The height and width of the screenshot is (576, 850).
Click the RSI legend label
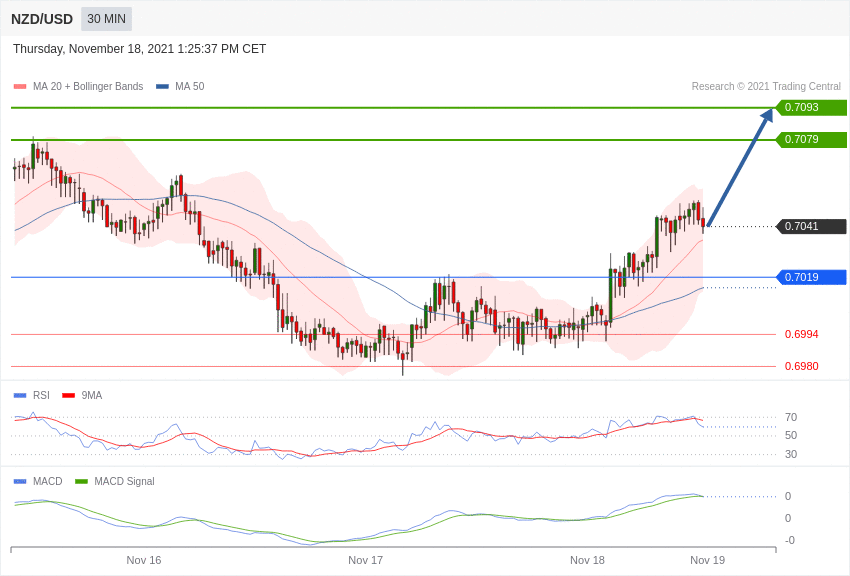[41, 396]
